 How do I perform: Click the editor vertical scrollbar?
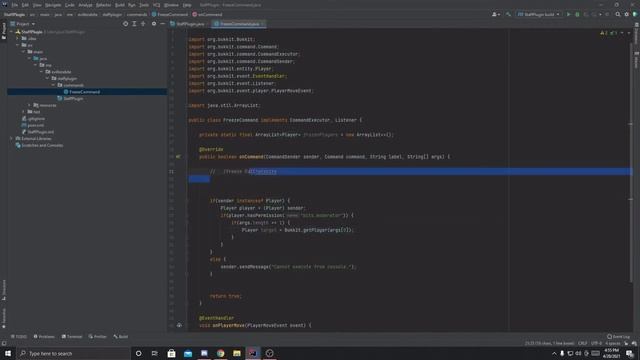point(631,163)
